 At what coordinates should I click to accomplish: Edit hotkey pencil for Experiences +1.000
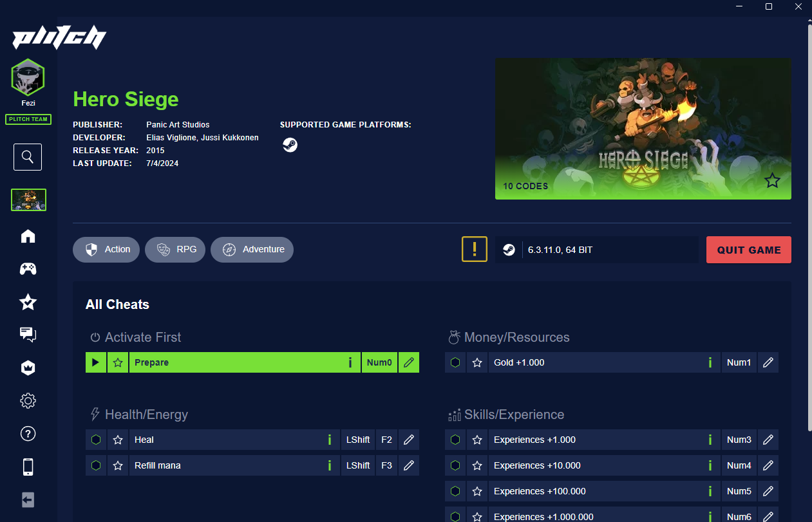coord(768,440)
